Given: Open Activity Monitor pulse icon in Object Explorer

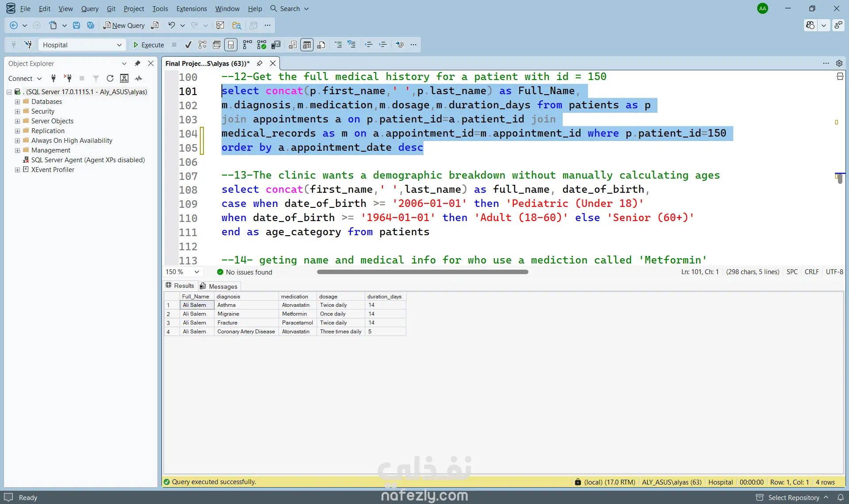Looking at the screenshot, I should [138, 78].
